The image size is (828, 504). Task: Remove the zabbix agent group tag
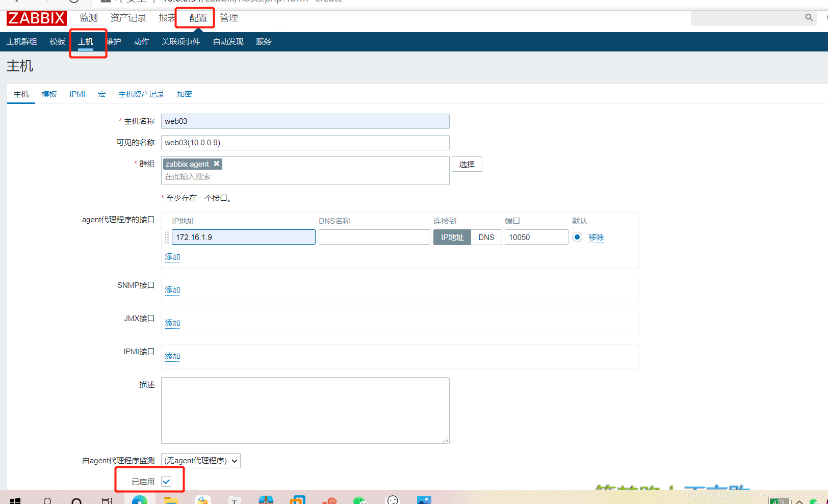point(217,164)
